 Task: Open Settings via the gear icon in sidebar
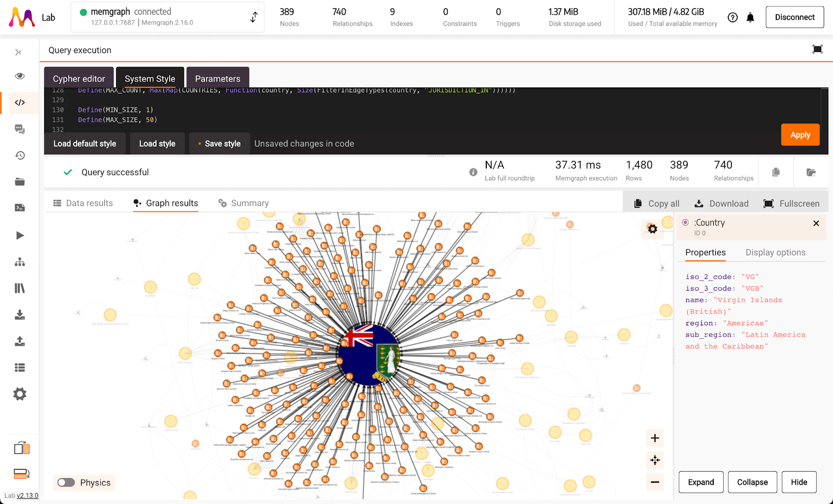pyautogui.click(x=20, y=394)
